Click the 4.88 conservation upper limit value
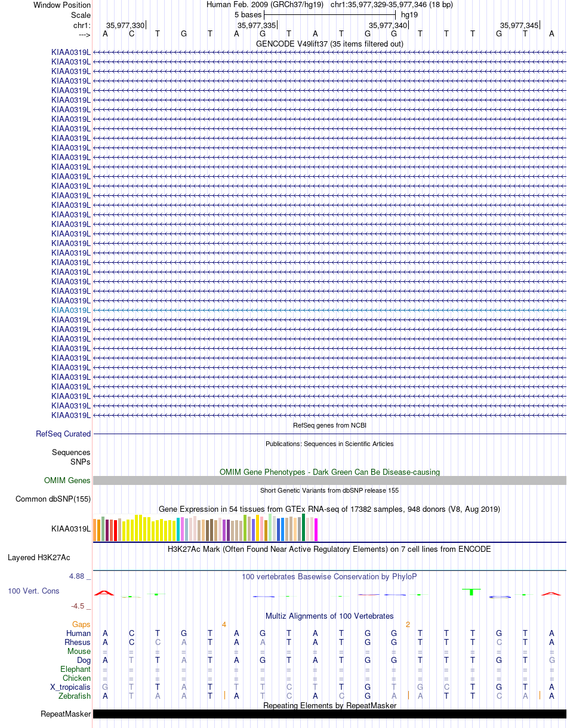 point(78,576)
